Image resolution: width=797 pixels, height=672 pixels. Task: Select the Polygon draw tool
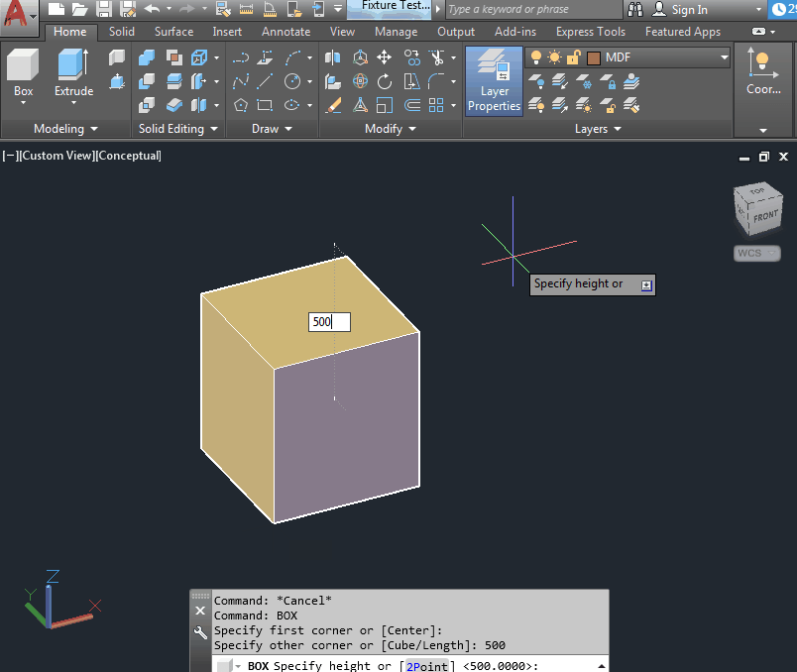(x=241, y=105)
